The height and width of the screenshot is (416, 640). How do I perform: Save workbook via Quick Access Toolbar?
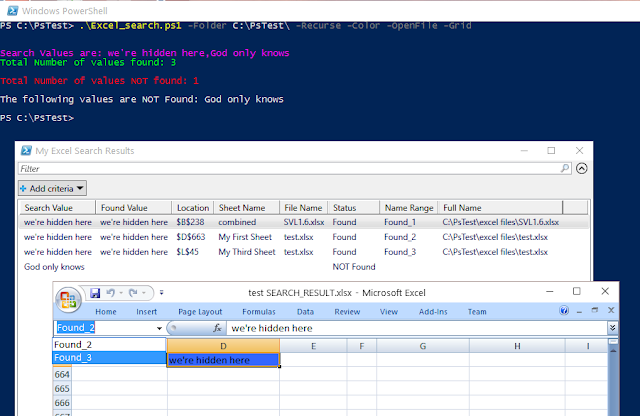pyautogui.click(x=95, y=293)
